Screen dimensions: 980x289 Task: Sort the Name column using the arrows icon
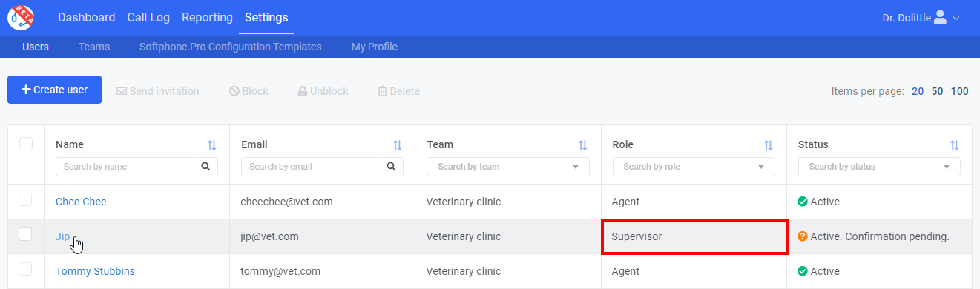click(211, 145)
